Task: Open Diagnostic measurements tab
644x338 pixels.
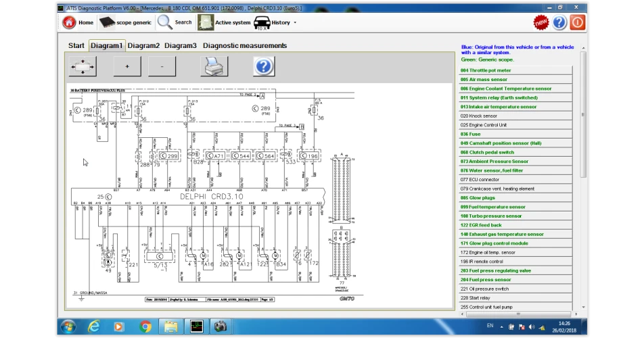Action: [x=245, y=45]
